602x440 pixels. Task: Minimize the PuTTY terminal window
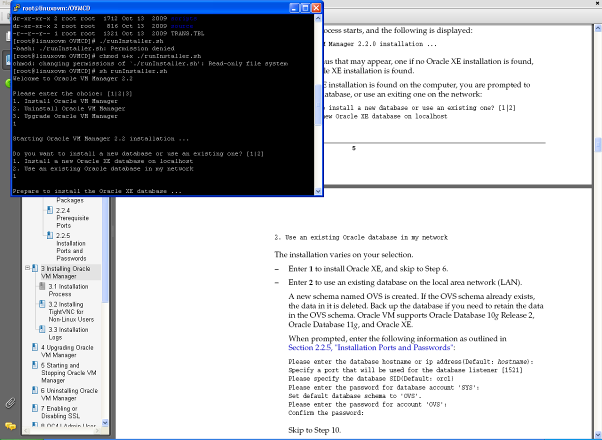pos(294,8)
